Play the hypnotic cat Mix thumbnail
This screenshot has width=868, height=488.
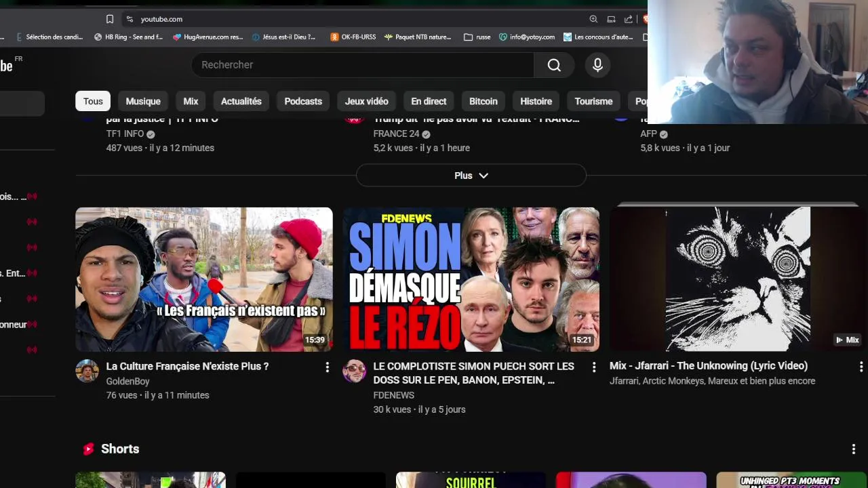point(738,279)
